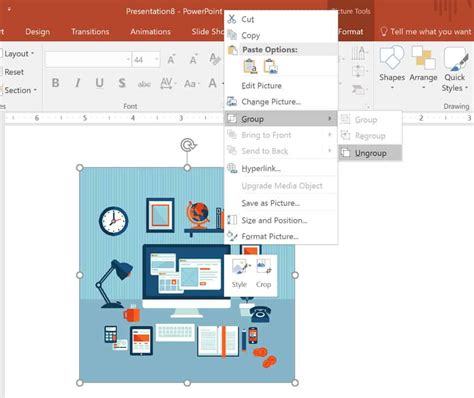Increase font size with large A
The image size is (474, 398).
tap(172, 59)
